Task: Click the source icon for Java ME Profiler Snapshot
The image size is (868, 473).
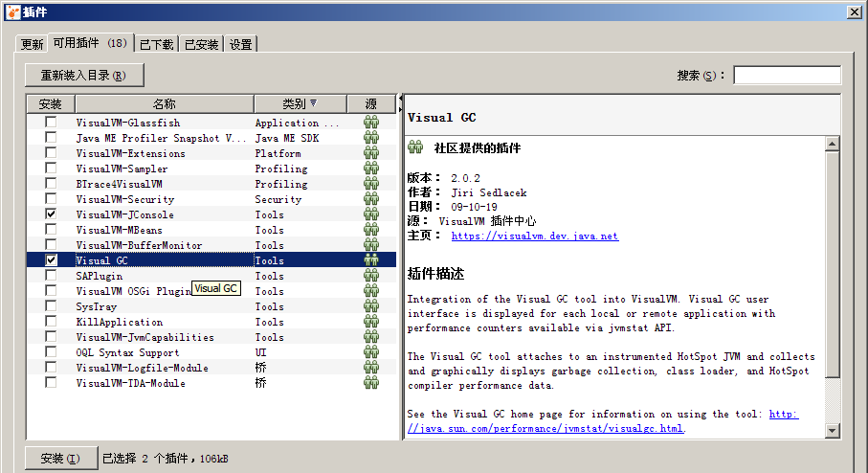Action: 371,137
